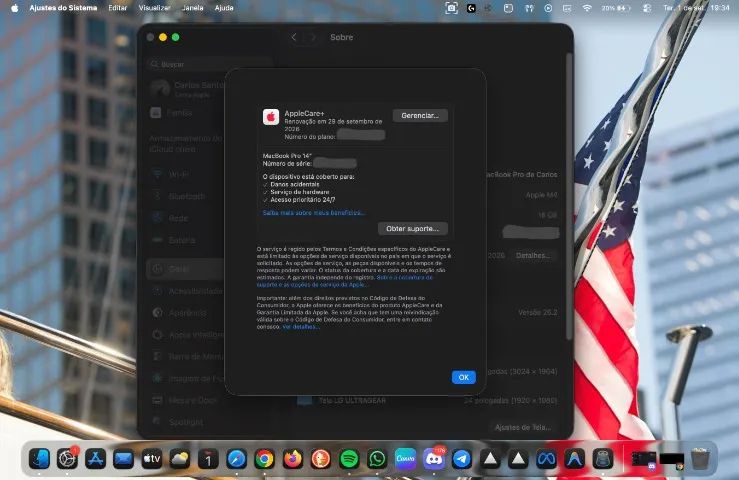The image size is (739, 480).
Task: Open the Ajuda menu
Action: coord(224,8)
